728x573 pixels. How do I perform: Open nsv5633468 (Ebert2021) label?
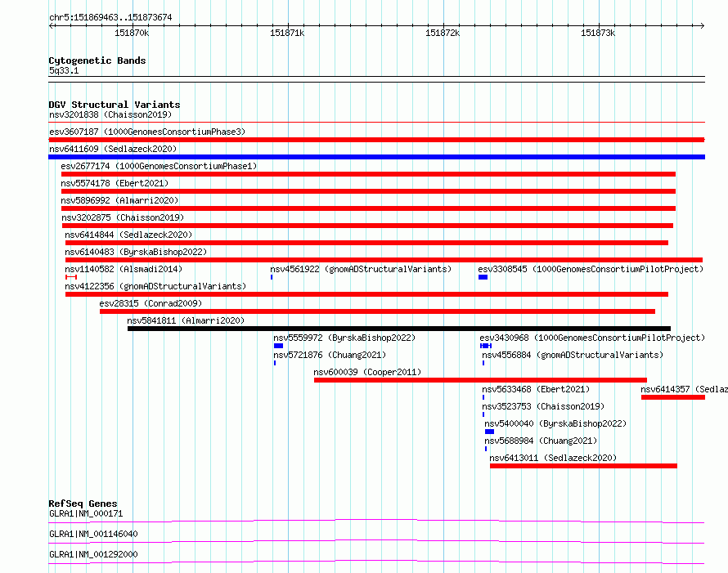click(536, 389)
